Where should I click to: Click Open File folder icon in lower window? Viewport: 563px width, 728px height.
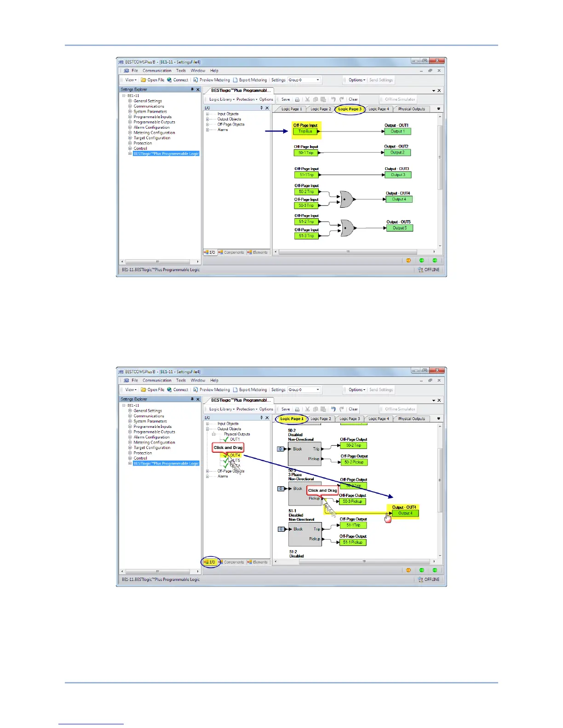click(x=144, y=390)
